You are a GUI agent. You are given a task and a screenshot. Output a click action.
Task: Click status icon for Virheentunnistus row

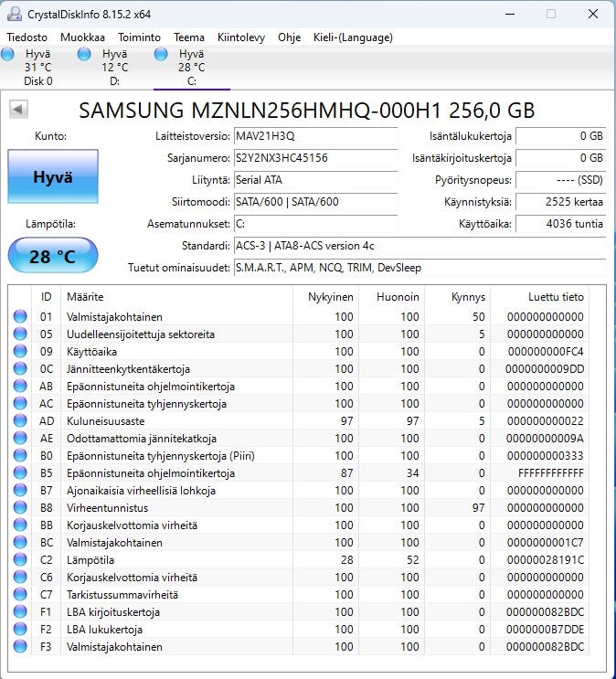(20, 508)
